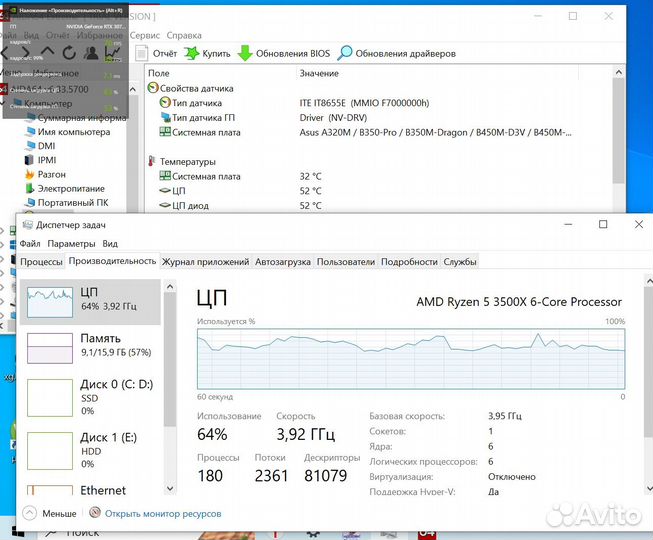Select Разгон item in AIDA64 tree
Image resolution: width=653 pixels, height=540 pixels.
[x=45, y=174]
